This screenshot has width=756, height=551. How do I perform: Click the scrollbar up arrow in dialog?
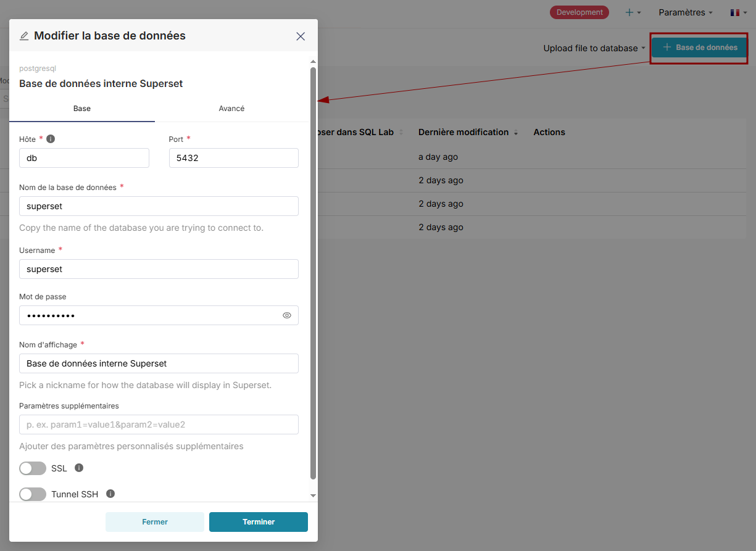pyautogui.click(x=313, y=62)
